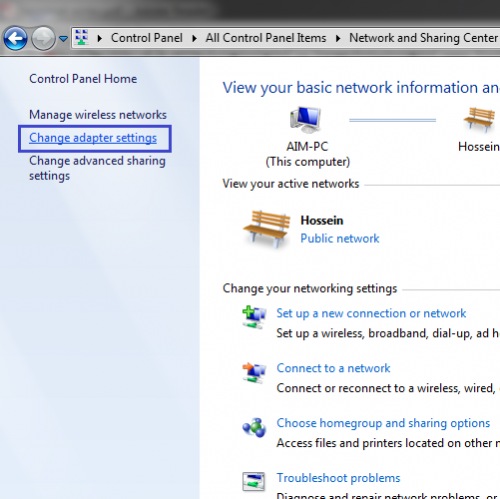
Task: Expand arrow after All Control Panel Items
Action: click(338, 38)
